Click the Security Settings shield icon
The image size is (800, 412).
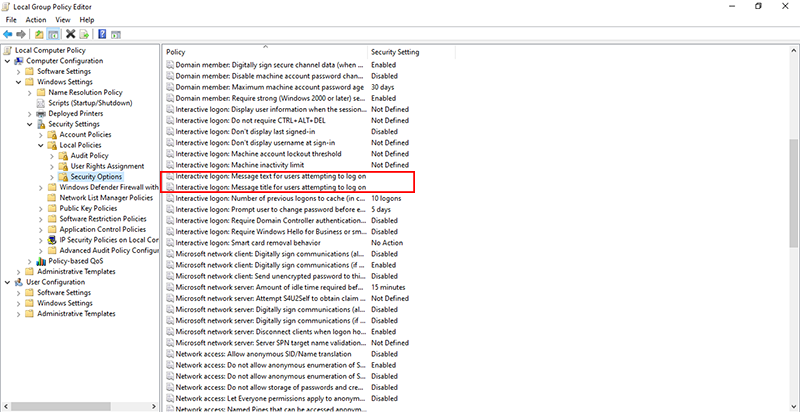41,124
